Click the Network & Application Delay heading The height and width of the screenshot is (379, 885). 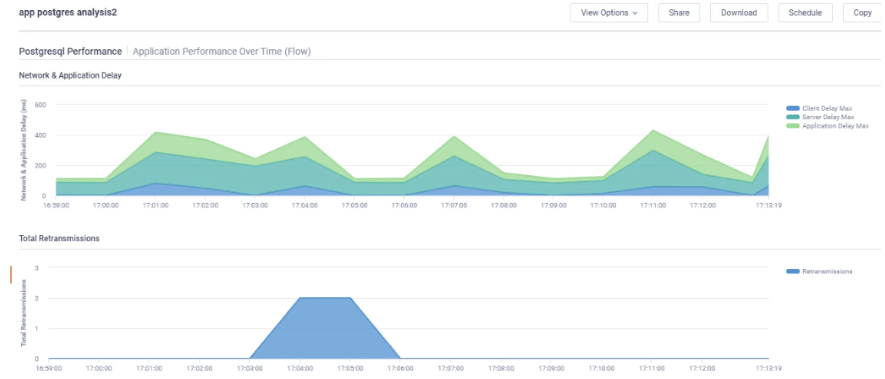70,75
